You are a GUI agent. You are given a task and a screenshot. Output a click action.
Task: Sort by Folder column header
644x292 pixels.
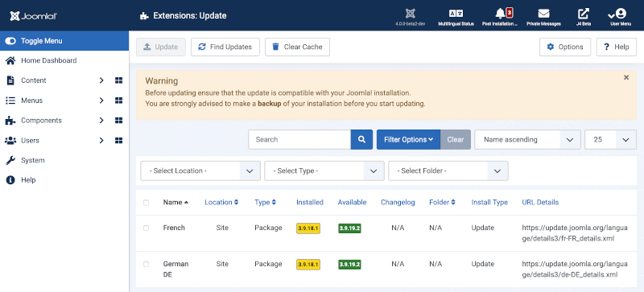pos(442,203)
